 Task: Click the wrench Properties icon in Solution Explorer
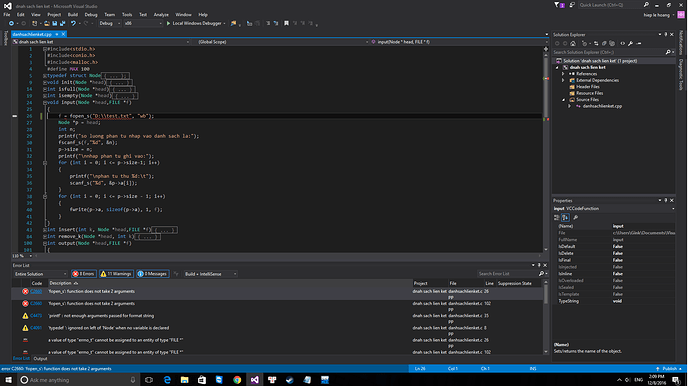(x=631, y=44)
